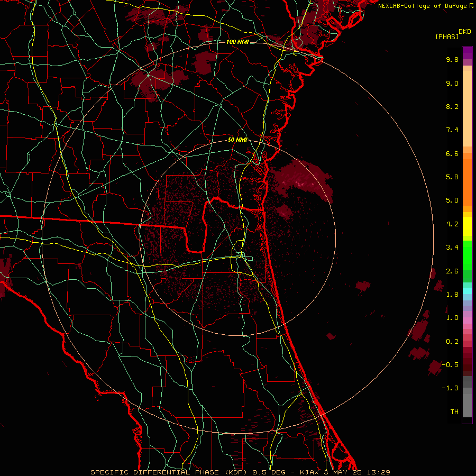Screen dimensions: 476x476
Task: Select the DKD label above the scale
Action: click(465, 32)
